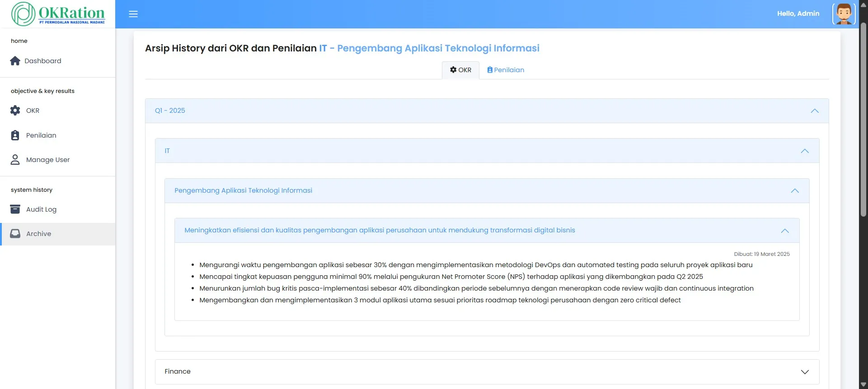Collapse the Q1 - 2025 accordion

click(487, 111)
